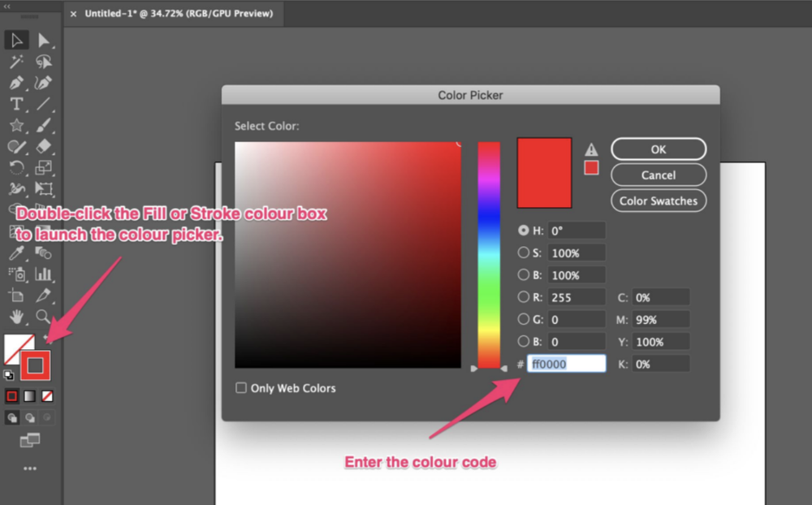Viewport: 812px width, 505px height.
Task: Click the OK button
Action: pyautogui.click(x=658, y=149)
